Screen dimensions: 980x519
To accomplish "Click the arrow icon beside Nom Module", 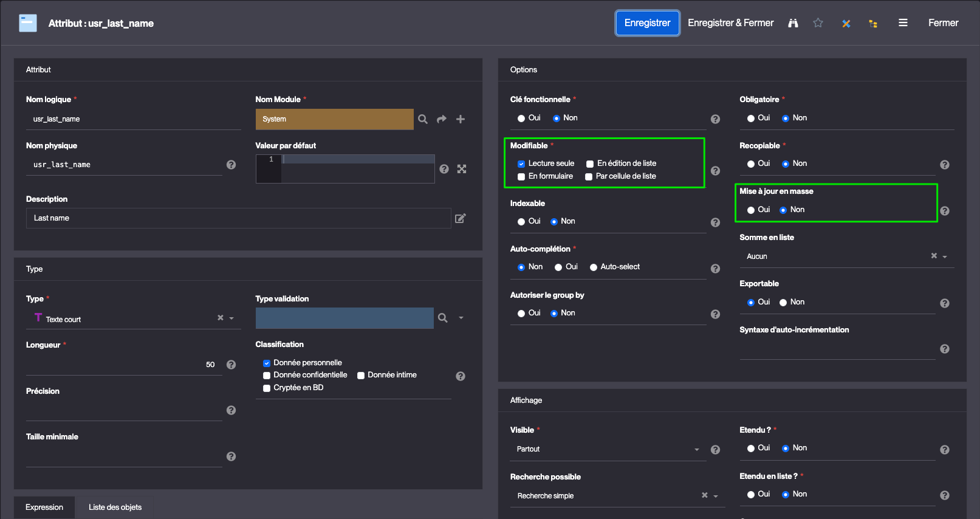I will coord(442,119).
